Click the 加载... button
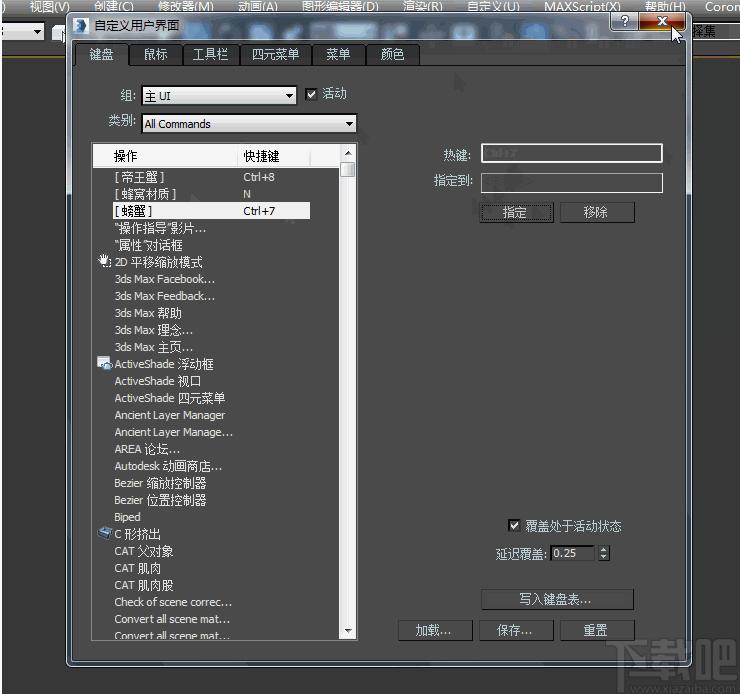This screenshot has height=694, width=740. tap(435, 630)
